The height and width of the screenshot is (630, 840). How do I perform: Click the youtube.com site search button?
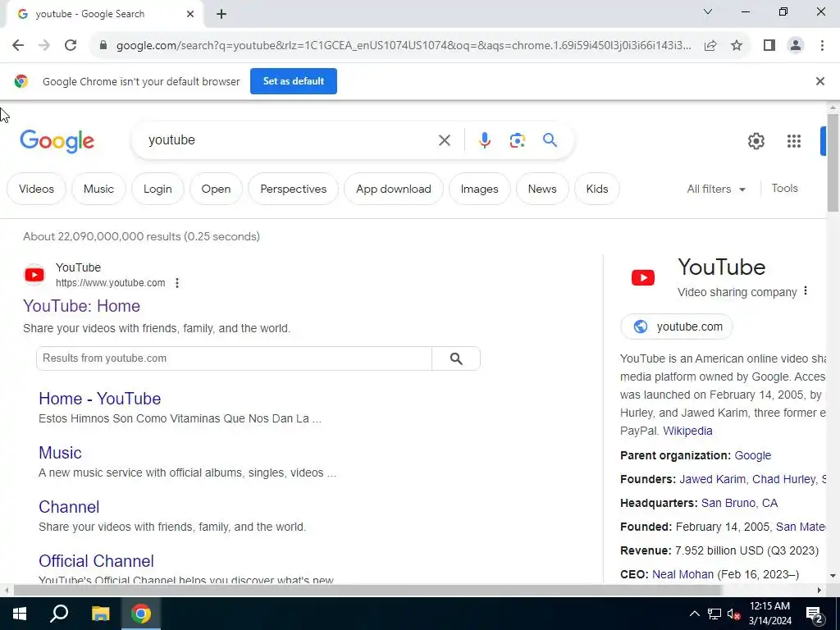[456, 358]
